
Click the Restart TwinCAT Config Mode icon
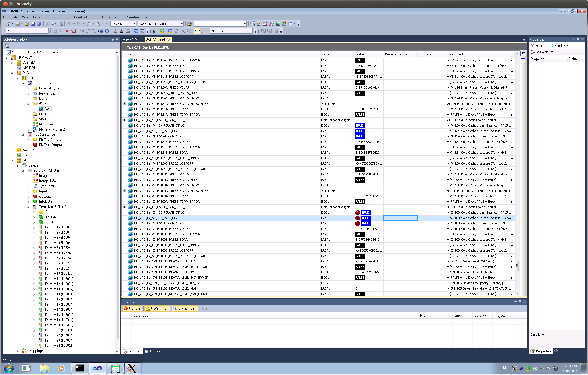tap(170, 31)
